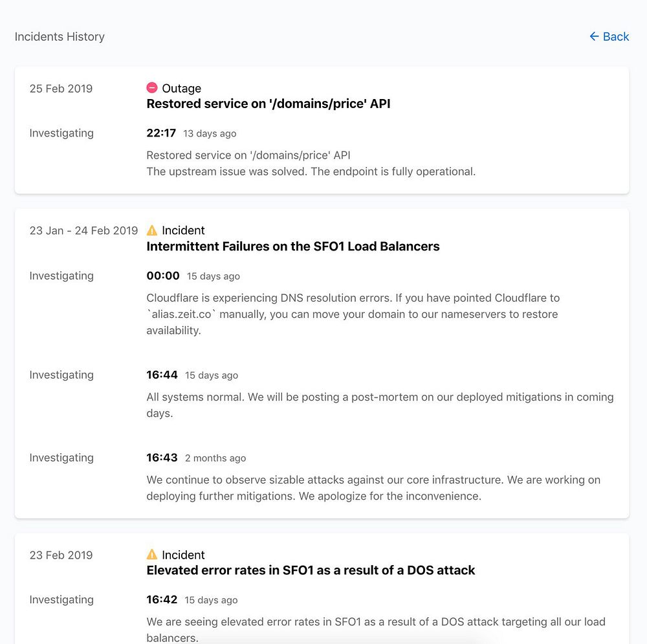
Task: Click the yellow warning icon beside SFO1 Load Balancers
Action: tap(152, 230)
